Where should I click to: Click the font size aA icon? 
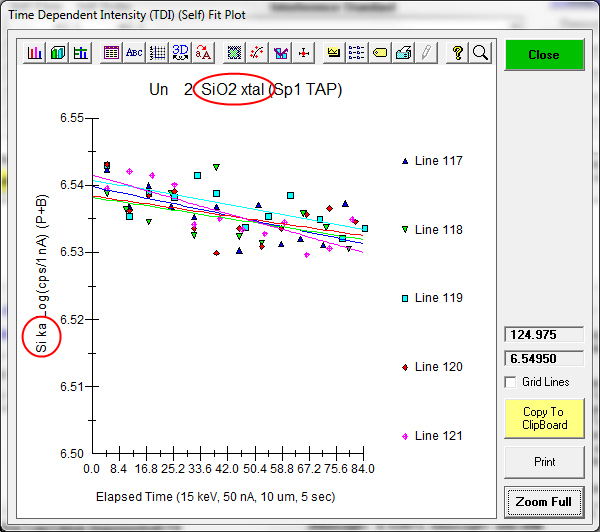(204, 53)
